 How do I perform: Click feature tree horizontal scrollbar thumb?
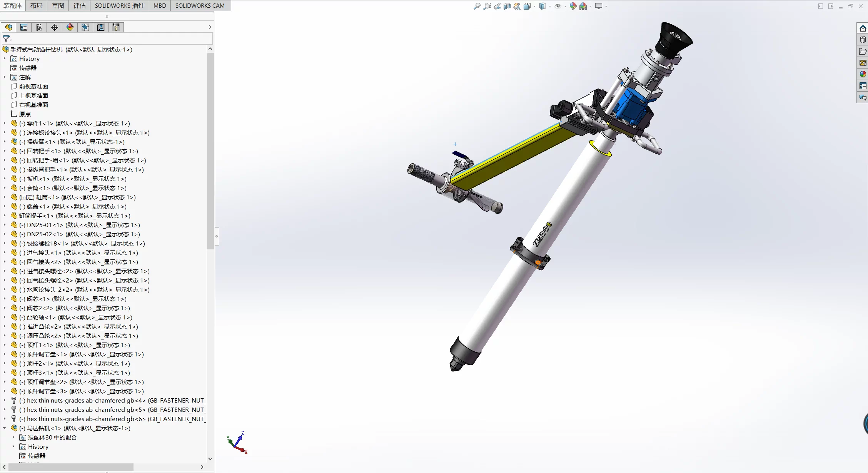click(x=71, y=467)
